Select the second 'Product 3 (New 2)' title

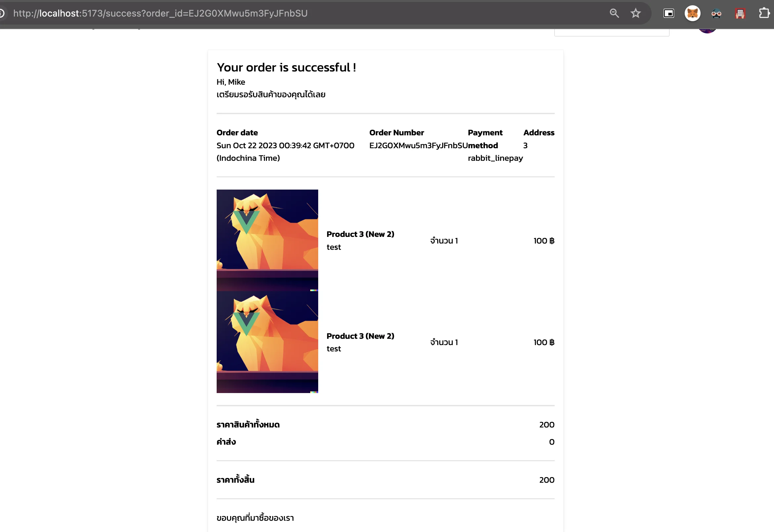pos(360,336)
